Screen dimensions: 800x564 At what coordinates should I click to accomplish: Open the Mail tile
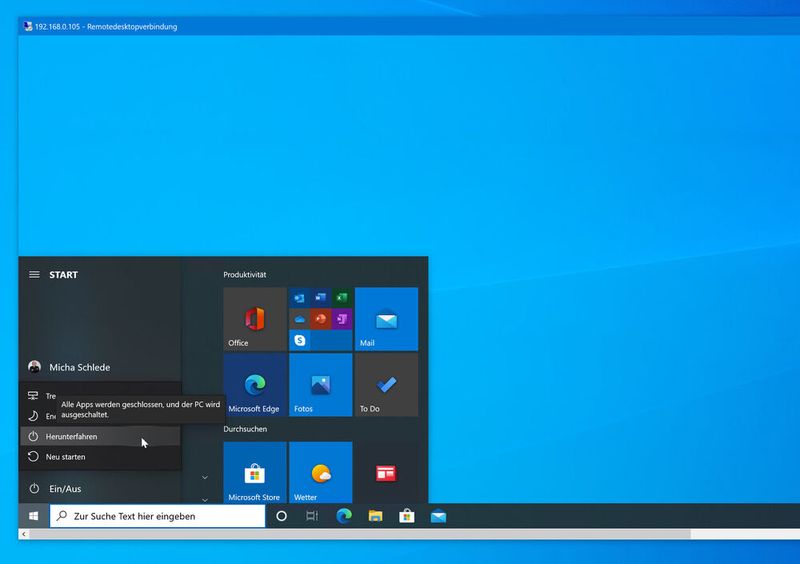click(386, 319)
